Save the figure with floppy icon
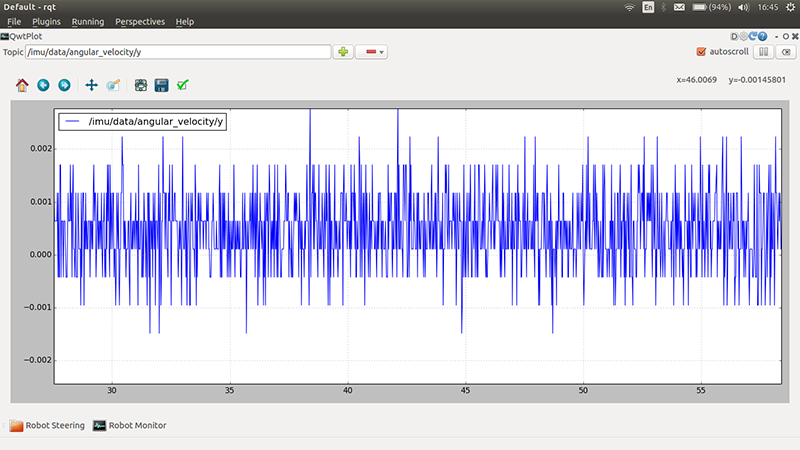800x450 pixels. 161,85
